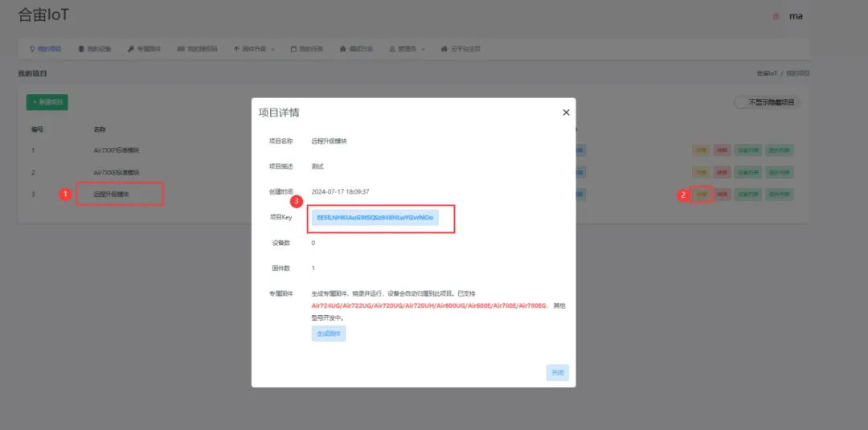Image resolution: width=868 pixels, height=430 pixels.
Task: Click 隐藏 for the Air7XXF标准模块 row
Action: 722,150
